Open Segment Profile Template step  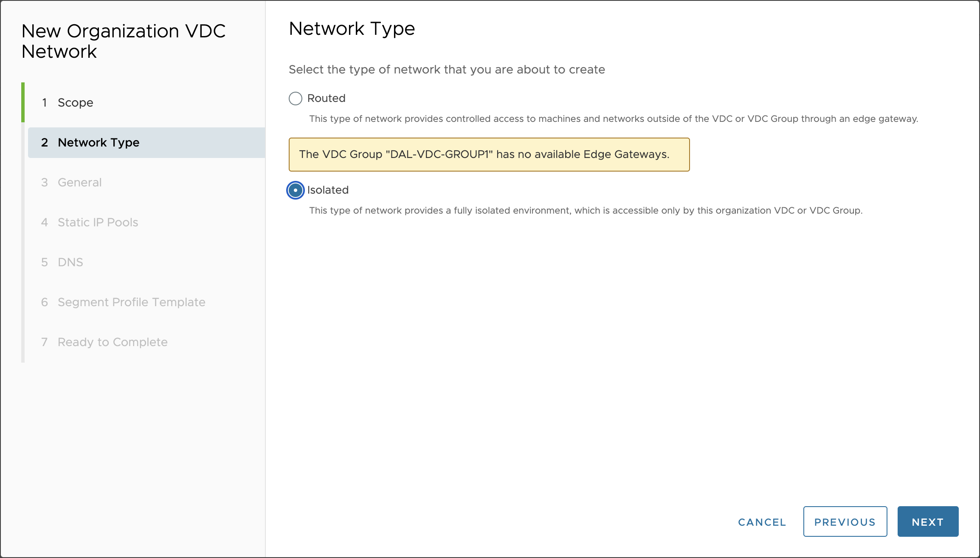pos(131,302)
